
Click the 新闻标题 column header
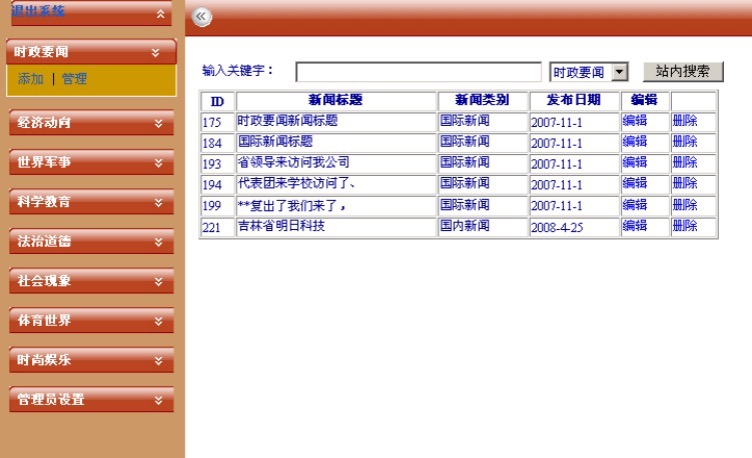(x=336, y=100)
